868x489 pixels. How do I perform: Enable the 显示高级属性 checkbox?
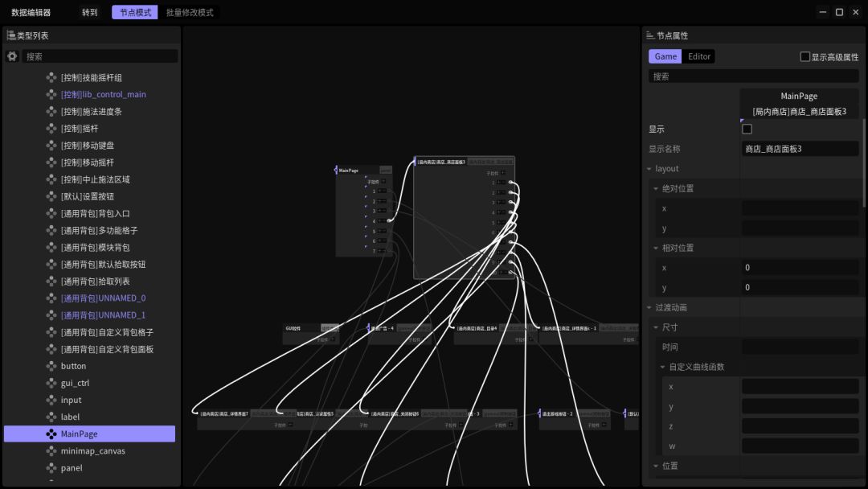pos(805,56)
